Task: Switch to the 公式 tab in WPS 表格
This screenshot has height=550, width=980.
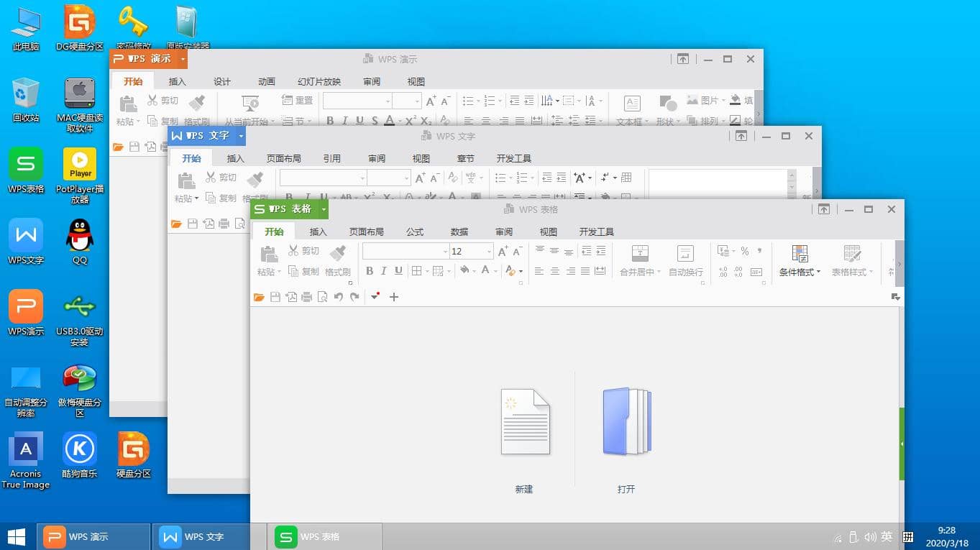Action: pyautogui.click(x=415, y=232)
